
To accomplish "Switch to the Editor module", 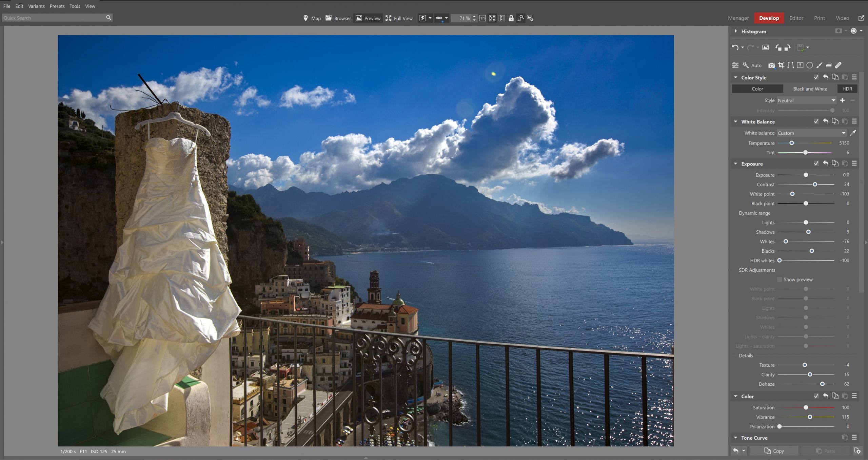I will pyautogui.click(x=796, y=18).
